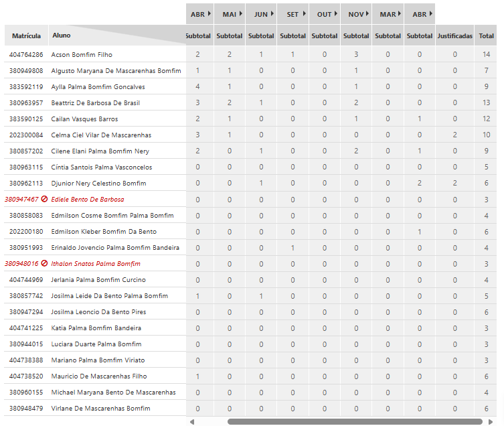504x426 pixels.
Task: Click Subtotal header under the MAI column
Action: (x=230, y=35)
